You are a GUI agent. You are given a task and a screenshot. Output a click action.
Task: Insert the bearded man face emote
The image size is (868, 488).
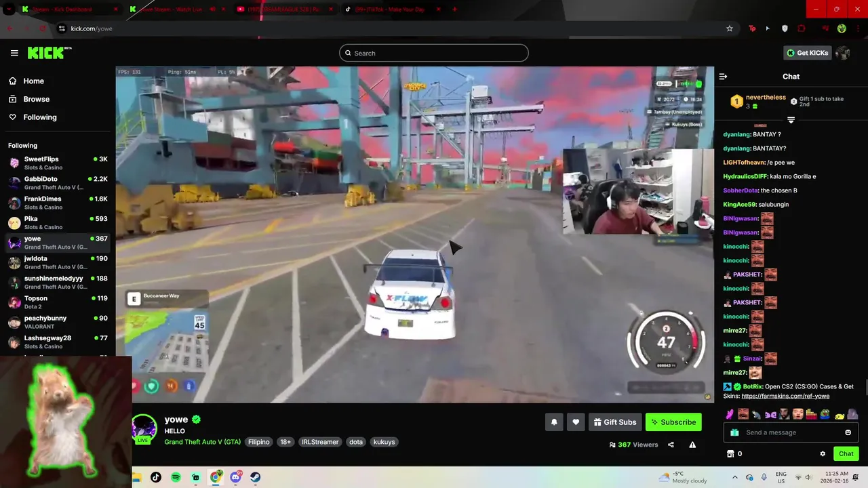tap(784, 413)
